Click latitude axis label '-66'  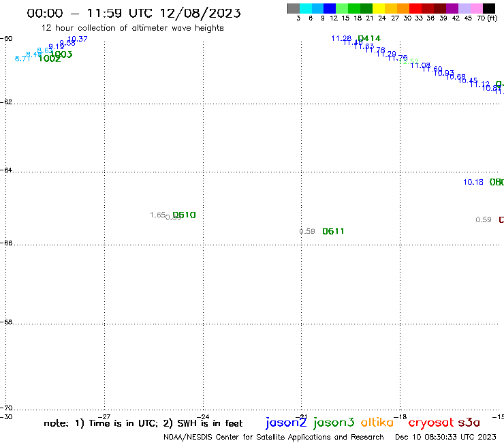[6, 243]
